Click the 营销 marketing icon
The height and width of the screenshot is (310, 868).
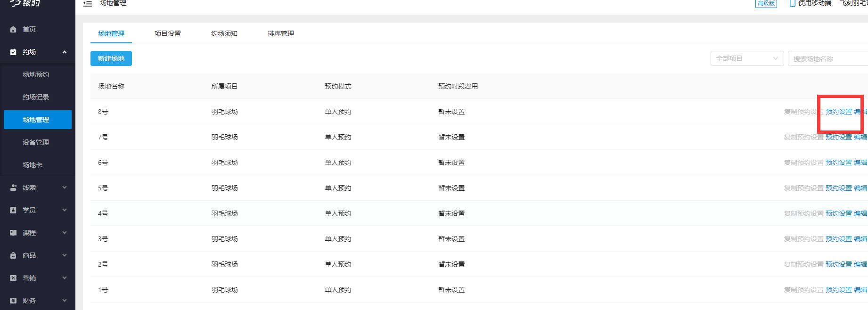(13, 278)
